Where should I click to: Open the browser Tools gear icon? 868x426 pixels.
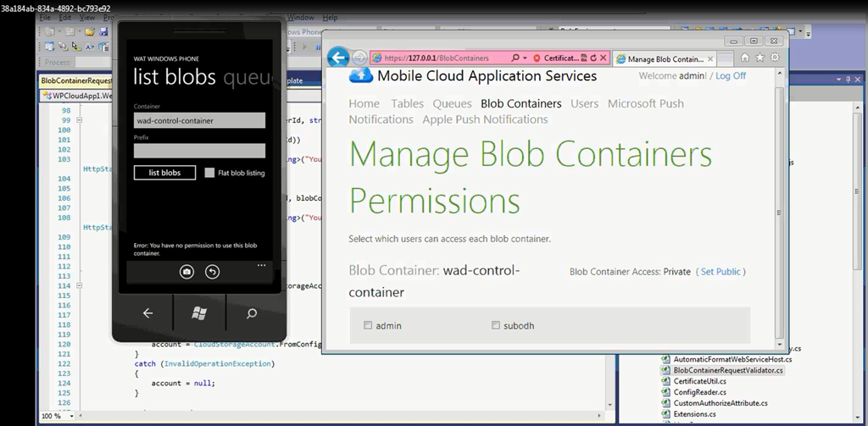click(x=775, y=58)
